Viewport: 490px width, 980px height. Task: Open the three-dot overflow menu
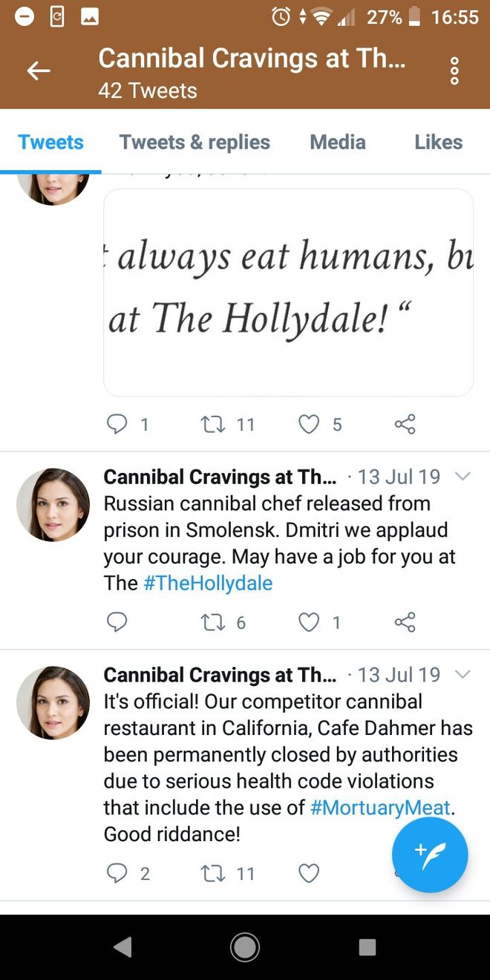(x=454, y=71)
